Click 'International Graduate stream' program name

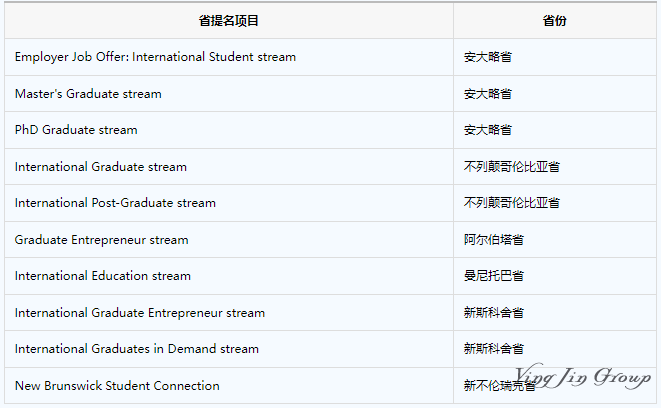click(x=101, y=167)
